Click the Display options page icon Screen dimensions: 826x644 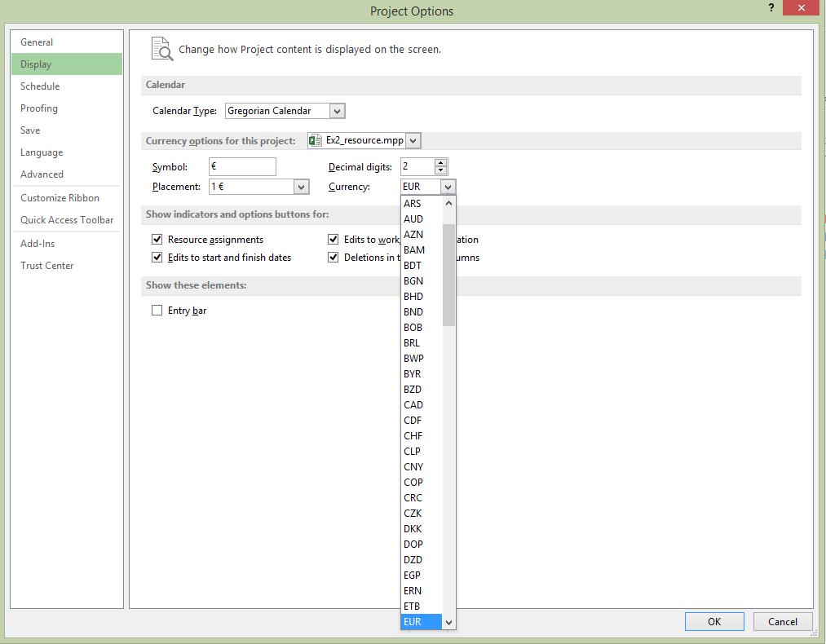(161, 49)
